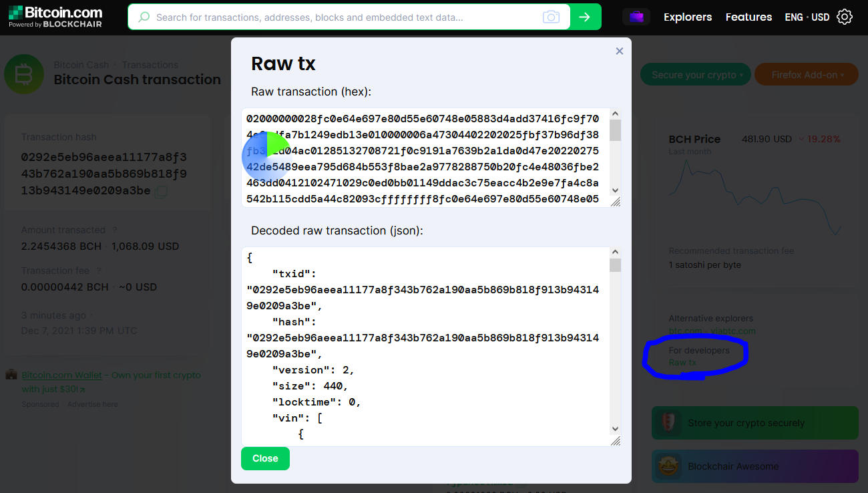Click the Bitcoin.com logo
868x493 pixels.
point(55,17)
